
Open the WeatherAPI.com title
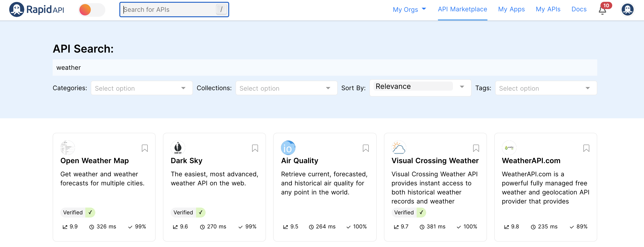(x=531, y=161)
